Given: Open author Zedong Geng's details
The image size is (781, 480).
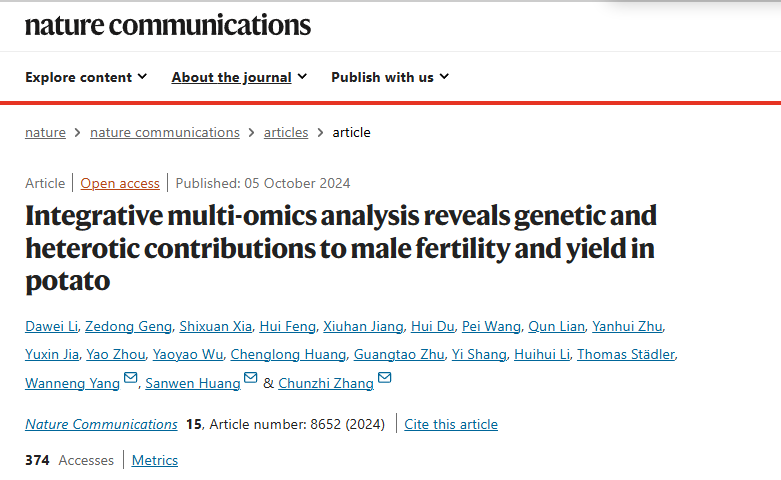Looking at the screenshot, I should (128, 326).
